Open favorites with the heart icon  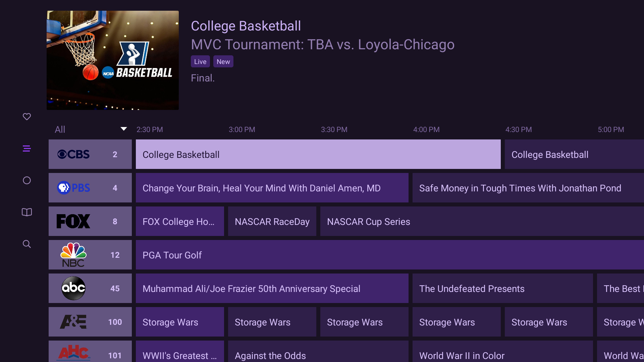(27, 117)
